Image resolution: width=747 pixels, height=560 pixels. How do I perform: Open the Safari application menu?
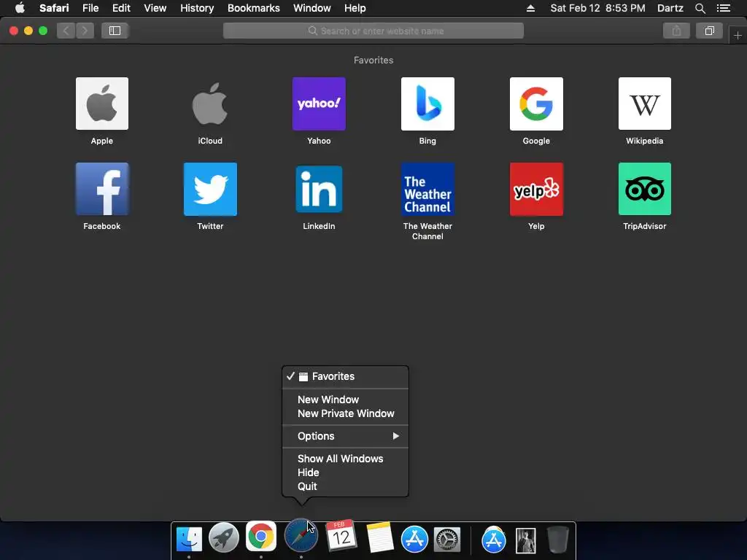(54, 8)
